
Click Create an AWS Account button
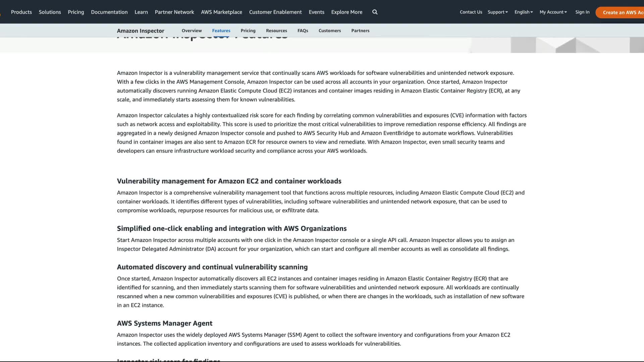(621, 12)
